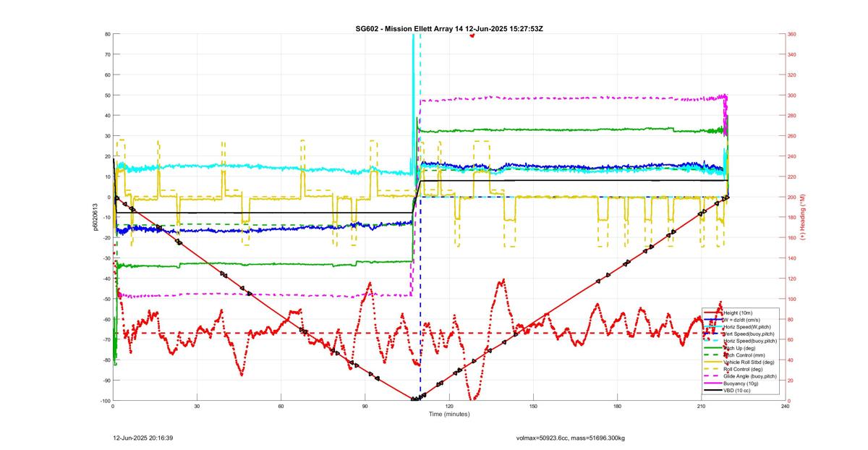The image size is (868, 450).
Task: Click the right heading axis tick '200'
Action: coord(792,197)
